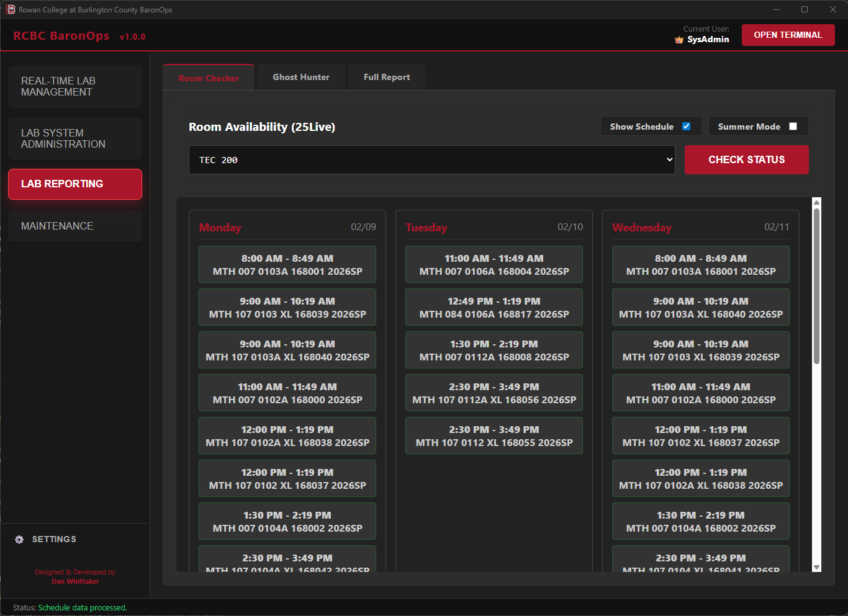Select Monday's 8:00 AM MTH 007 class block
This screenshot has height=616, width=848.
pos(287,264)
